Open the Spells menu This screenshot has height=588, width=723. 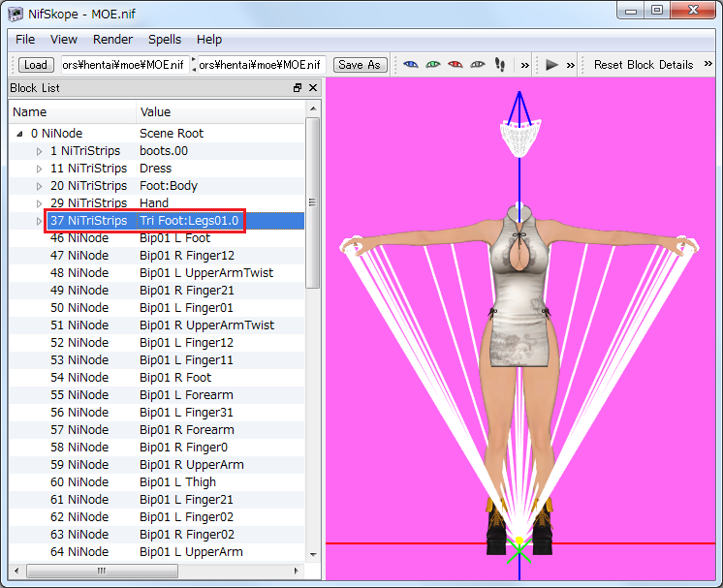(x=165, y=40)
